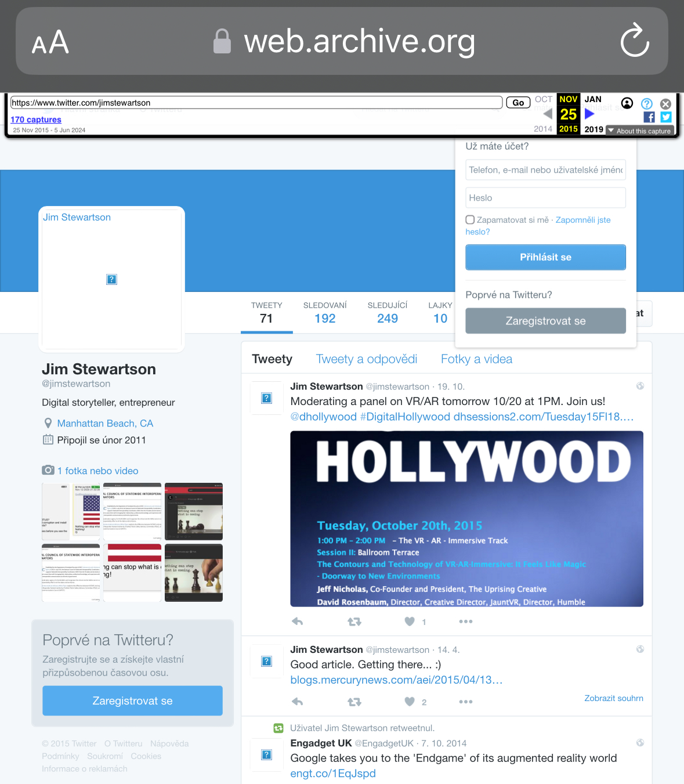Click the @dhollywood mention link

coord(324,417)
